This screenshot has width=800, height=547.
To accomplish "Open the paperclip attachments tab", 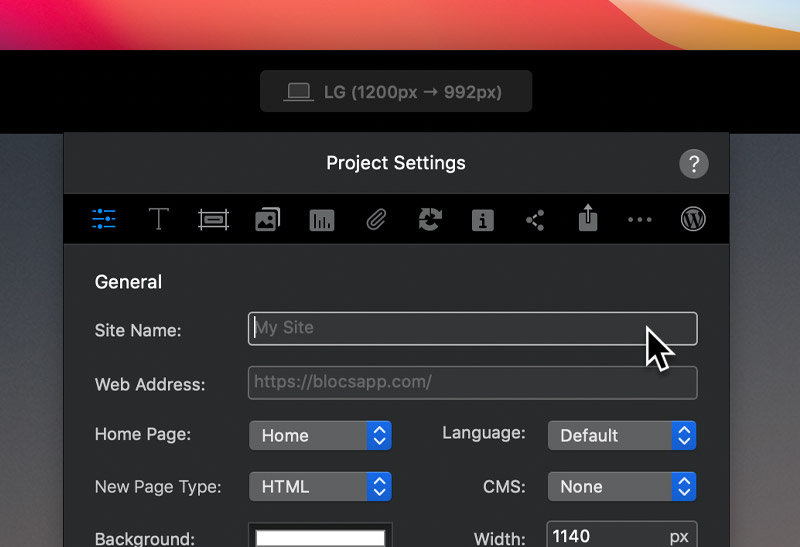I will 376,220.
